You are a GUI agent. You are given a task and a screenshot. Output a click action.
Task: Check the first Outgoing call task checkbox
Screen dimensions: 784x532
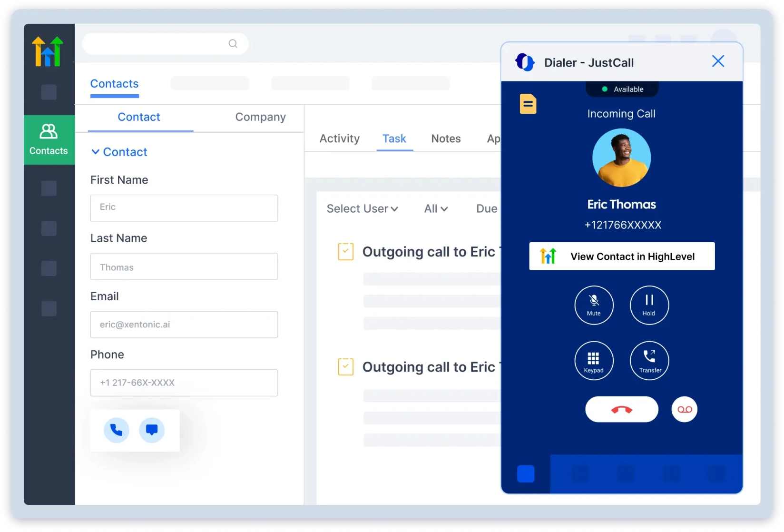pyautogui.click(x=345, y=251)
